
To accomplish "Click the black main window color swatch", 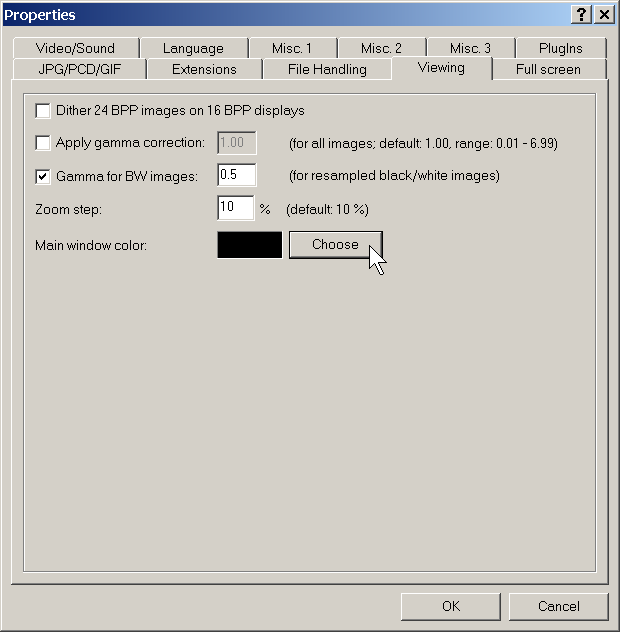I will [249, 245].
